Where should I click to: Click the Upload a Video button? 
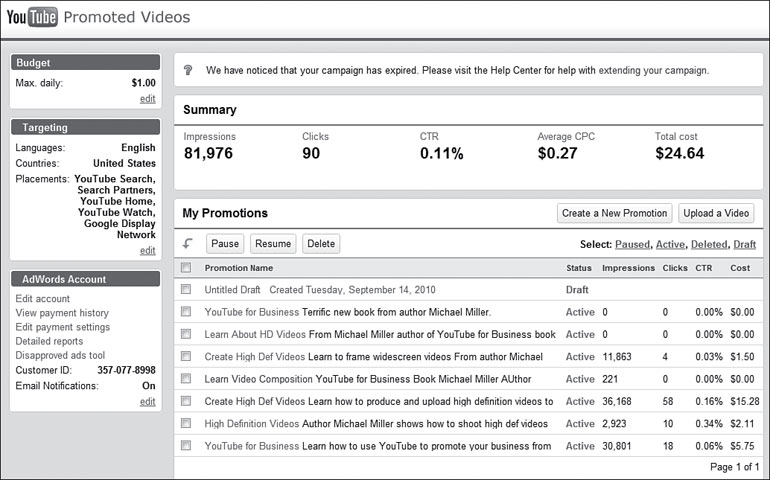716,213
